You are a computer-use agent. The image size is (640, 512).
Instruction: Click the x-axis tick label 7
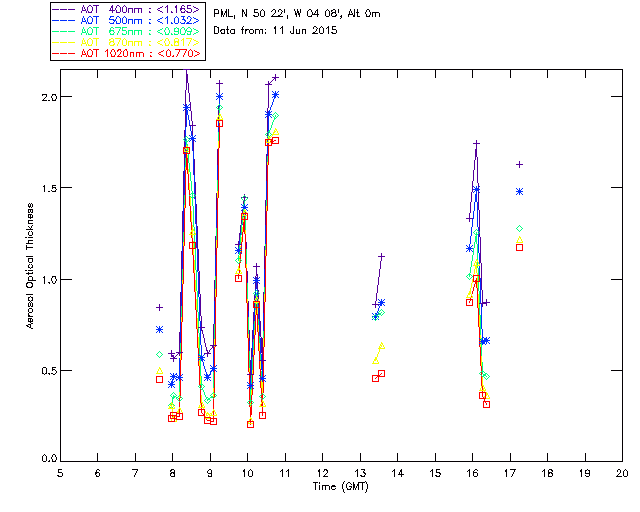point(135,473)
